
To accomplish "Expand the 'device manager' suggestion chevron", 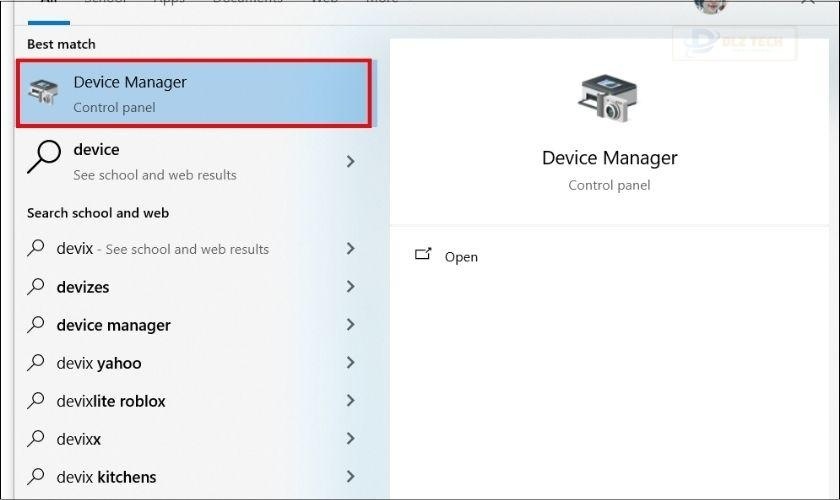I will click(x=350, y=324).
